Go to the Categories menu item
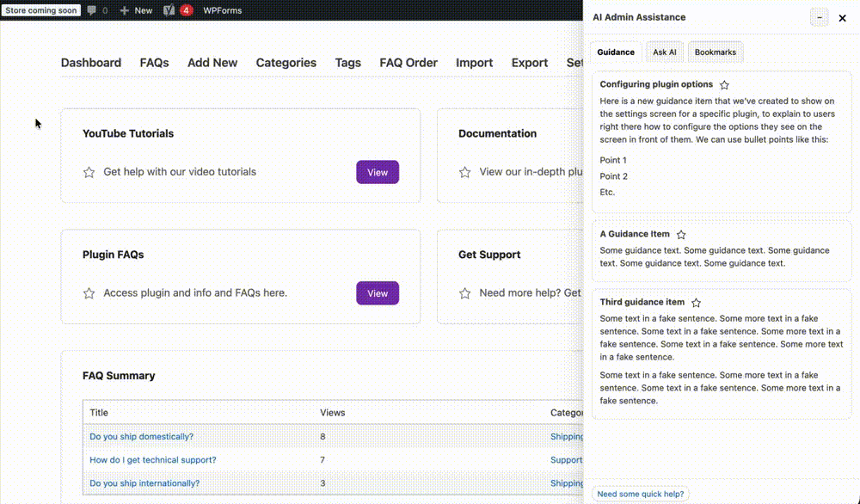860x504 pixels. coord(286,63)
